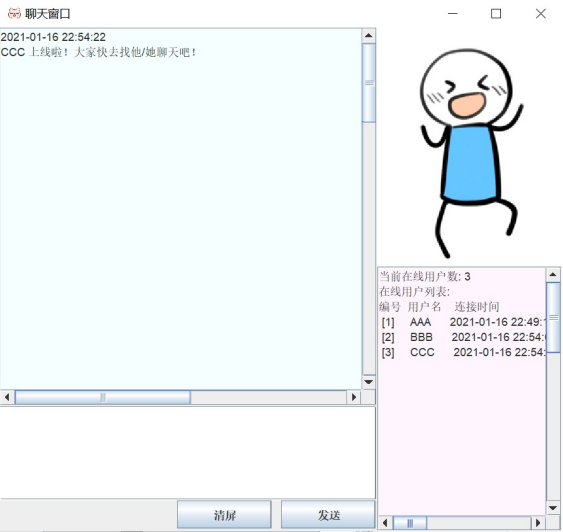Click the 清屏 clear screen button
The width and height of the screenshot is (563, 532).
[x=224, y=515]
